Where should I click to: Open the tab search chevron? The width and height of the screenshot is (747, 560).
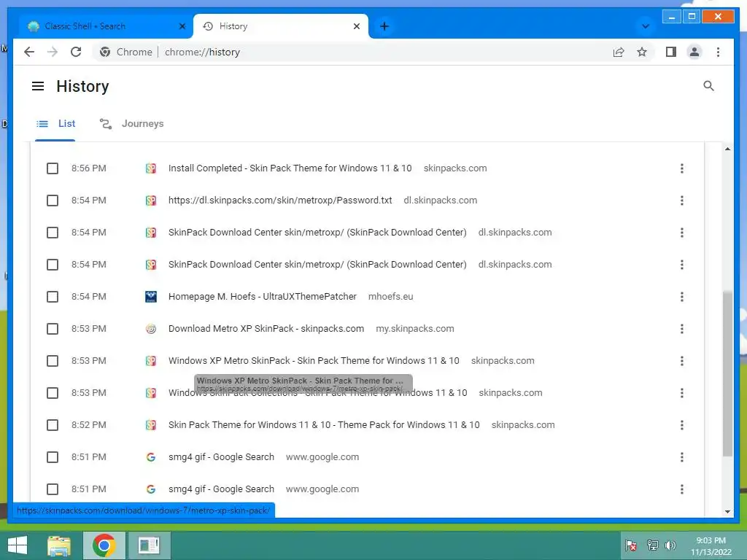click(645, 26)
